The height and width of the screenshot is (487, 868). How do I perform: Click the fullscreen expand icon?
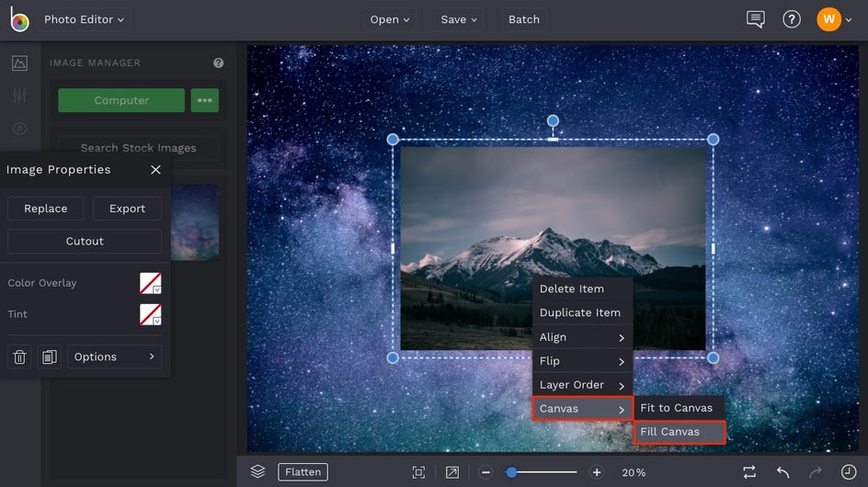tap(452, 472)
